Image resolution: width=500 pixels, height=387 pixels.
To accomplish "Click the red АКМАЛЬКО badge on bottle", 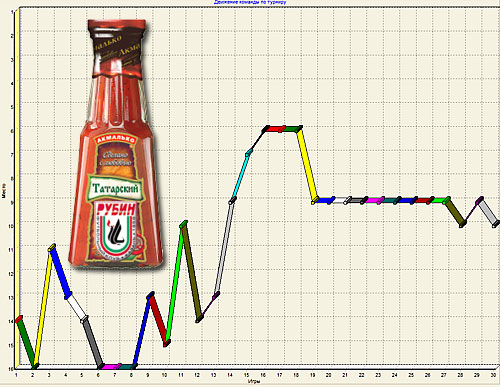I will tap(115, 139).
